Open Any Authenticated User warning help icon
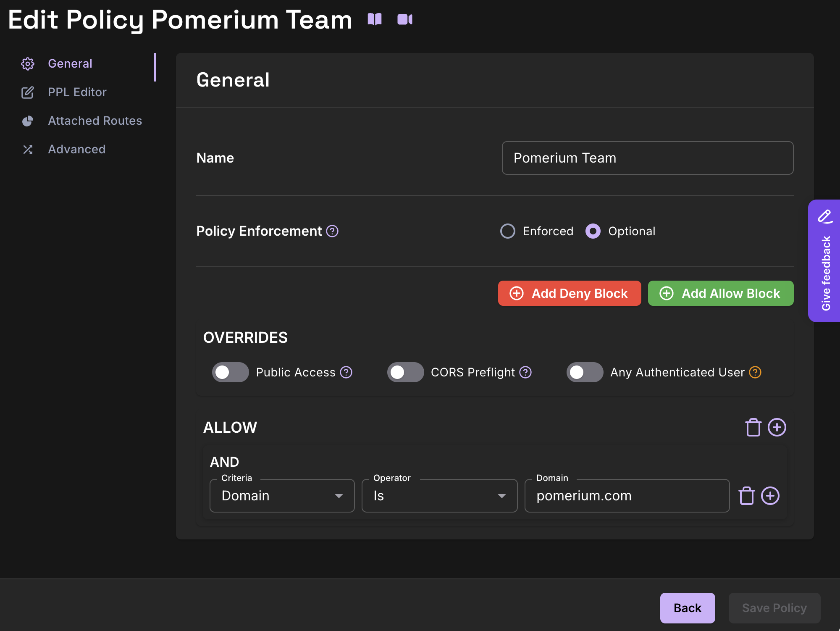Screen dimensions: 840x631 (755, 372)
